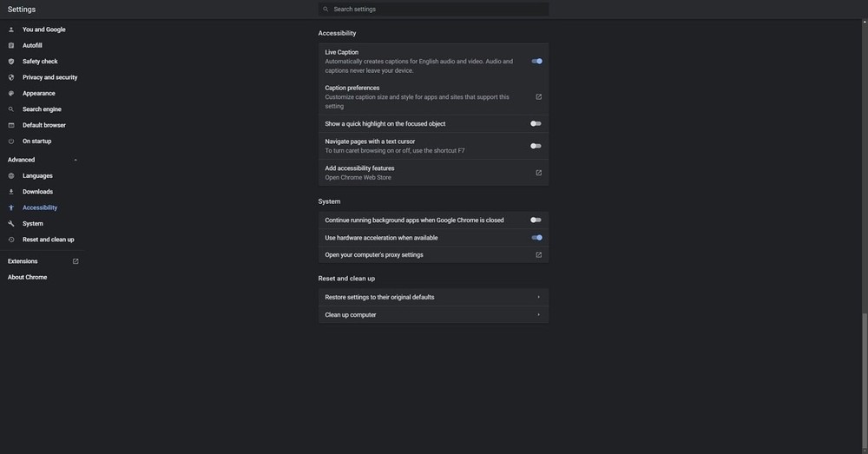Disable the Live Caption toggle
Screen dimensions: 868x454
(536, 62)
